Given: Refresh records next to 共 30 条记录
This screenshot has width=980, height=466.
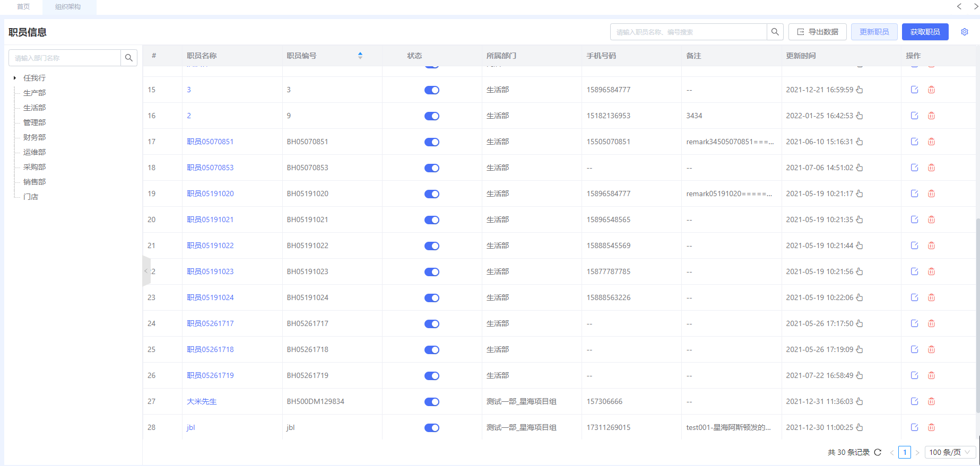Looking at the screenshot, I should click(878, 452).
